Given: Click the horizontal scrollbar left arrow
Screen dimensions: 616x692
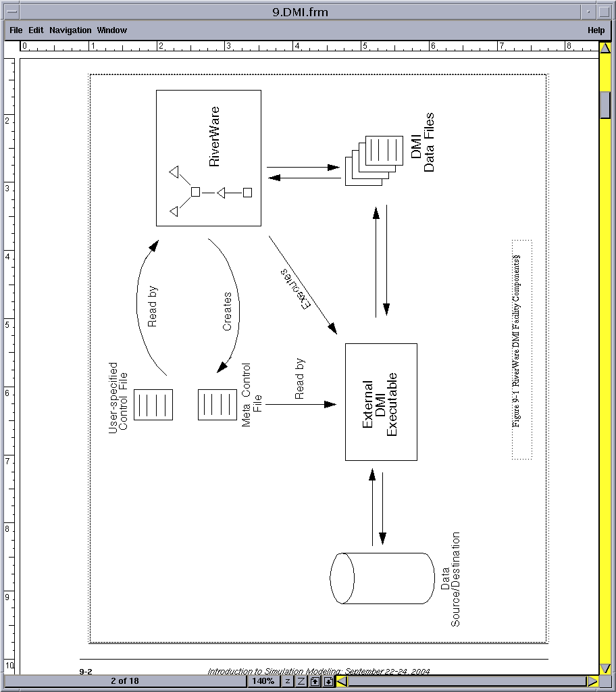Looking at the screenshot, I should click(342, 681).
